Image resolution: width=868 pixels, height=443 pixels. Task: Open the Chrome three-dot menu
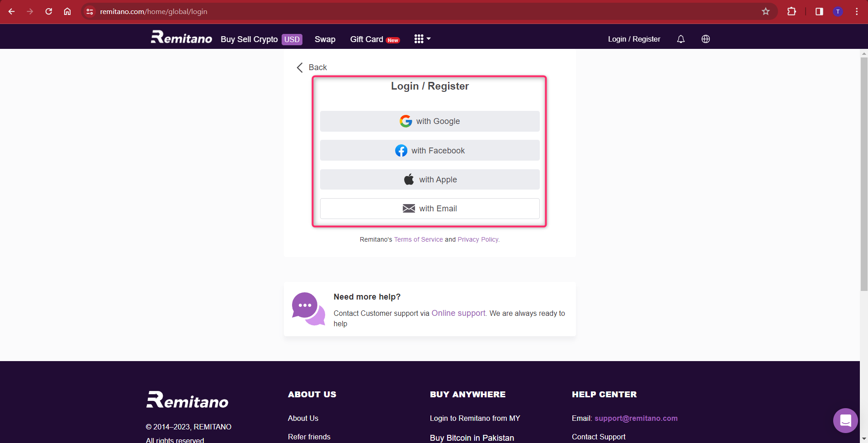(x=856, y=11)
